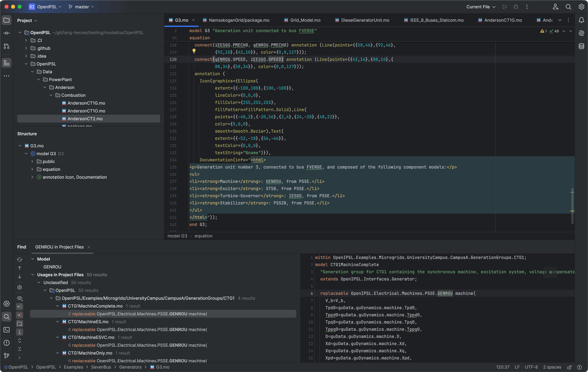The height and width of the screenshot is (372, 588).
Task: Toggle the Preview eye option in Find
Action: click(20, 298)
